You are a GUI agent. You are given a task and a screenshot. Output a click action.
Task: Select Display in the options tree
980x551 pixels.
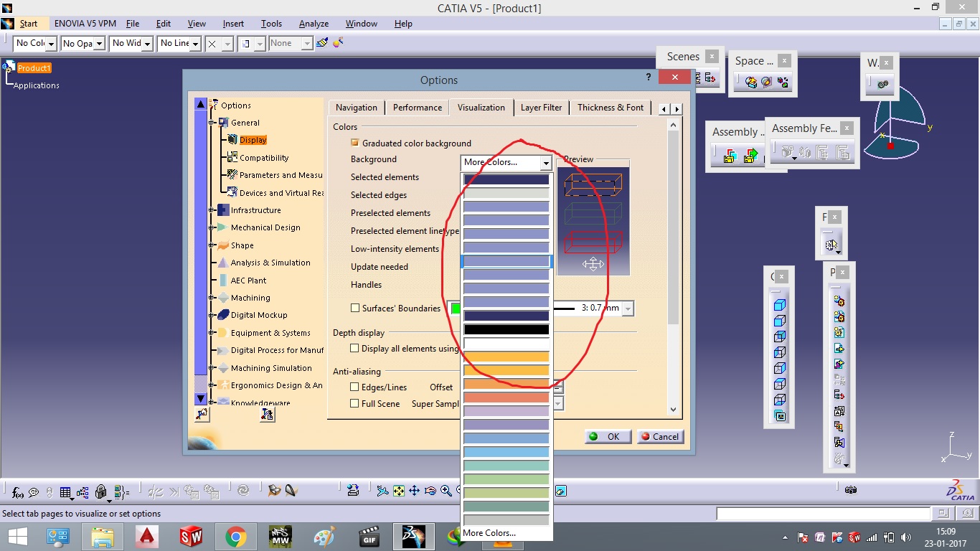(252, 140)
